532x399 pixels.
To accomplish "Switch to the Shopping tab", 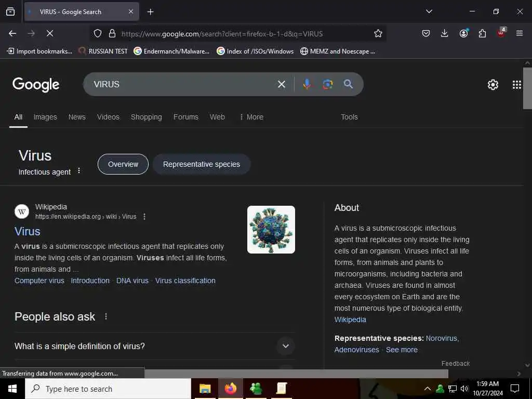I will 146,117.
